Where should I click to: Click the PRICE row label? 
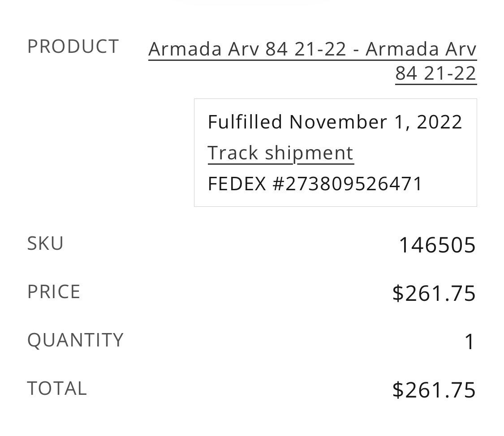click(x=54, y=292)
